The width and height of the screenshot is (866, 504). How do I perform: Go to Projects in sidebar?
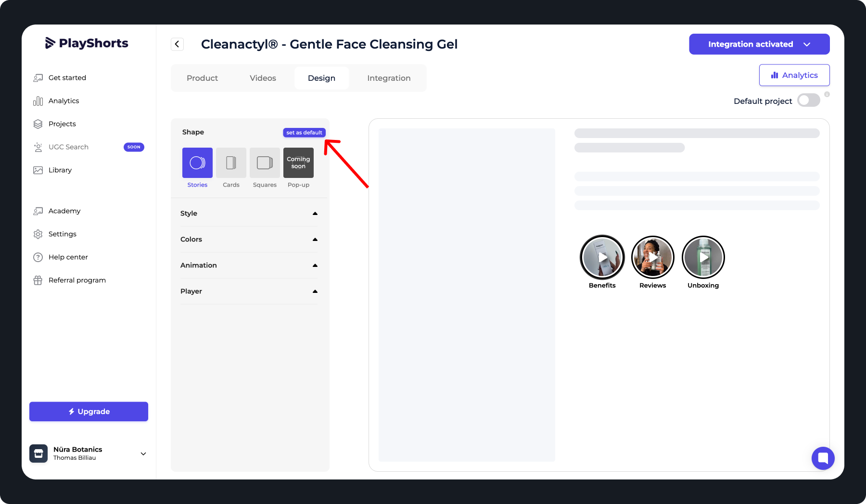coord(62,124)
